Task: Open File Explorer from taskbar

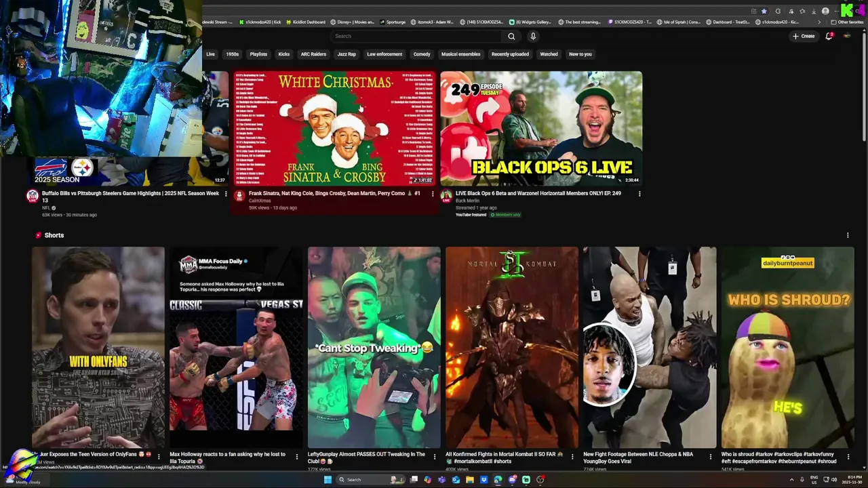Action: (x=469, y=480)
